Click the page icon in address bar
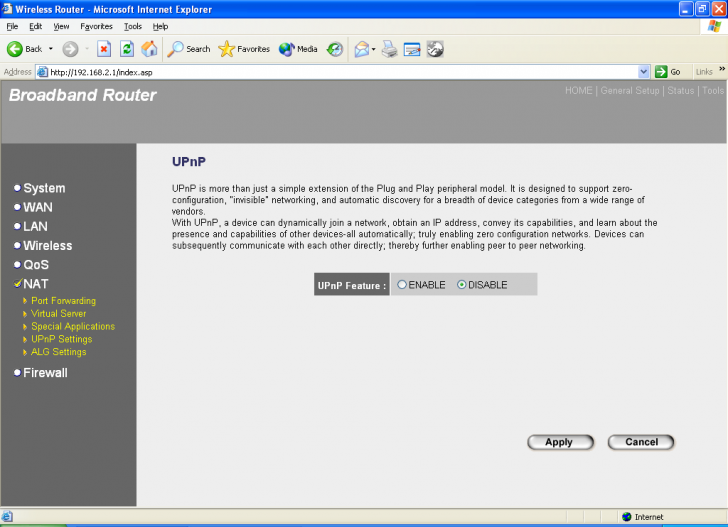This screenshot has width=728, height=527. (x=42, y=72)
